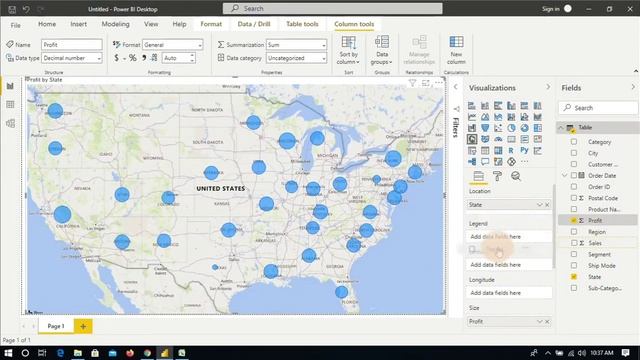Open the Data type dropdown
This screenshot has width=640, height=360.
tap(71, 58)
